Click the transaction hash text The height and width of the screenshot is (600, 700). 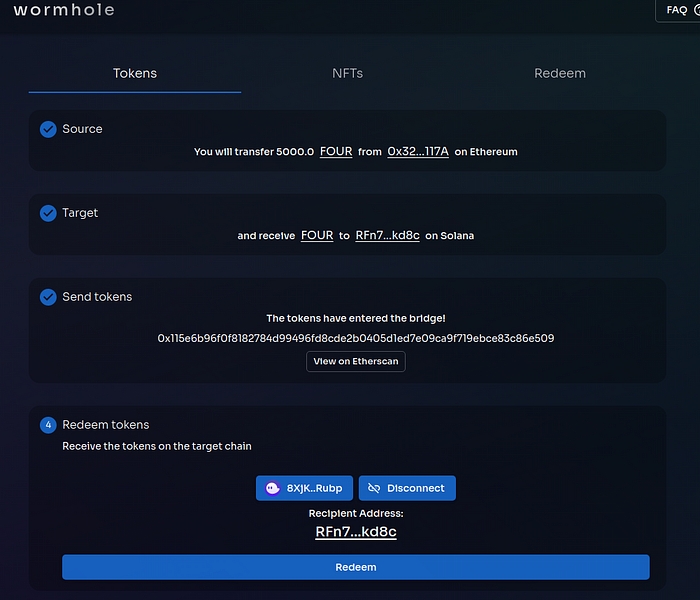(x=355, y=338)
